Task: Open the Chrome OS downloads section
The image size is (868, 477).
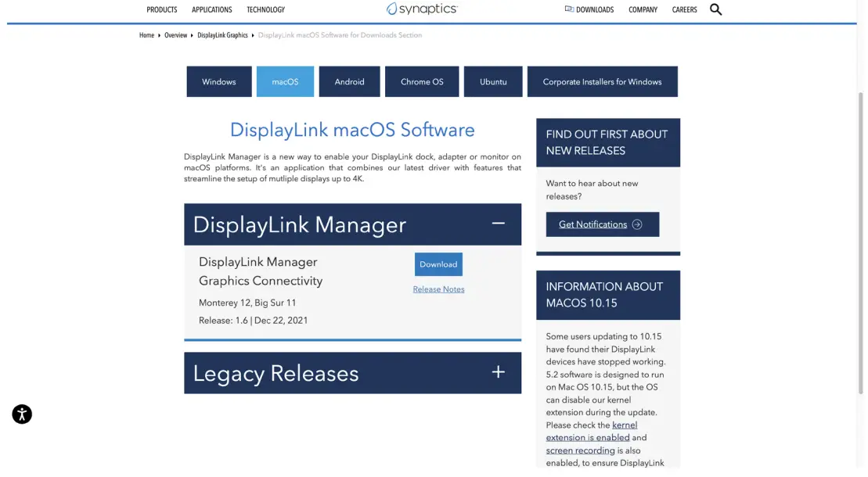Action: click(421, 81)
